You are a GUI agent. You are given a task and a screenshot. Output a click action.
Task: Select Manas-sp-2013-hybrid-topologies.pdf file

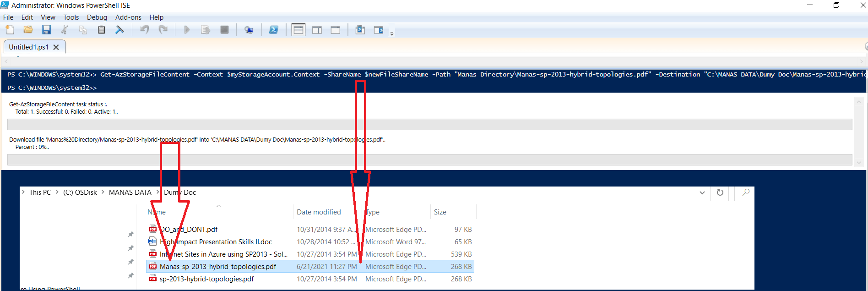coord(217,267)
